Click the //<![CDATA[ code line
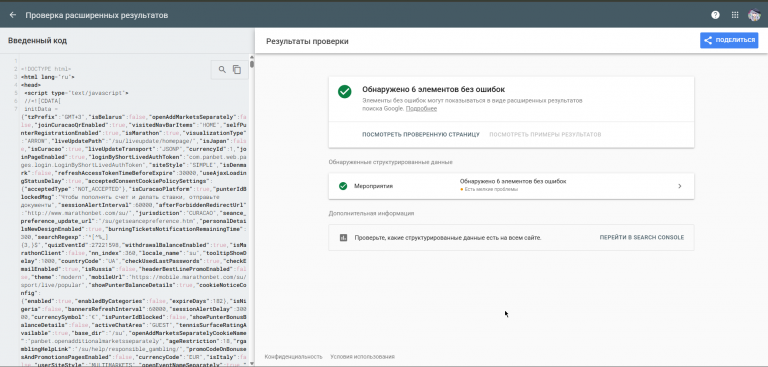 point(43,100)
